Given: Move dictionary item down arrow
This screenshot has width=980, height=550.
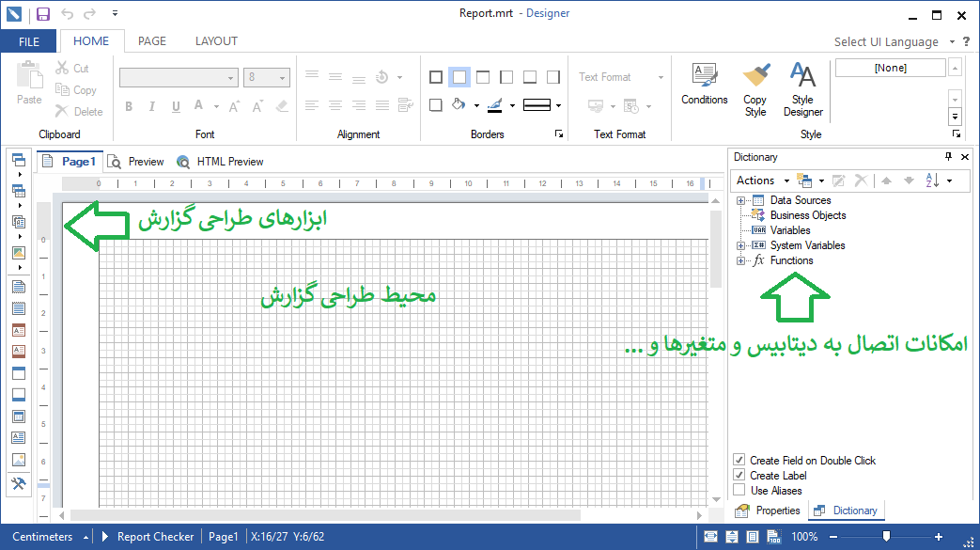Looking at the screenshot, I should click(909, 181).
